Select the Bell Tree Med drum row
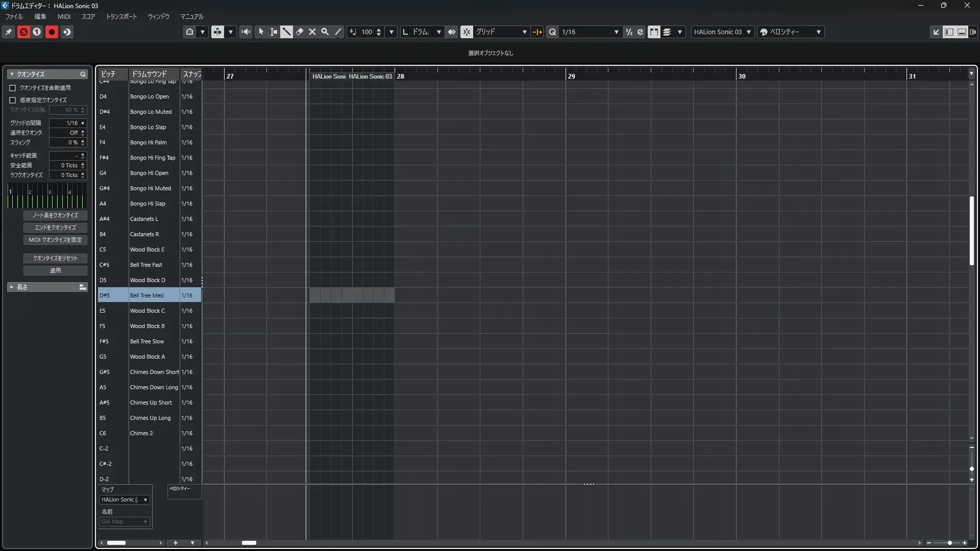 tap(147, 295)
